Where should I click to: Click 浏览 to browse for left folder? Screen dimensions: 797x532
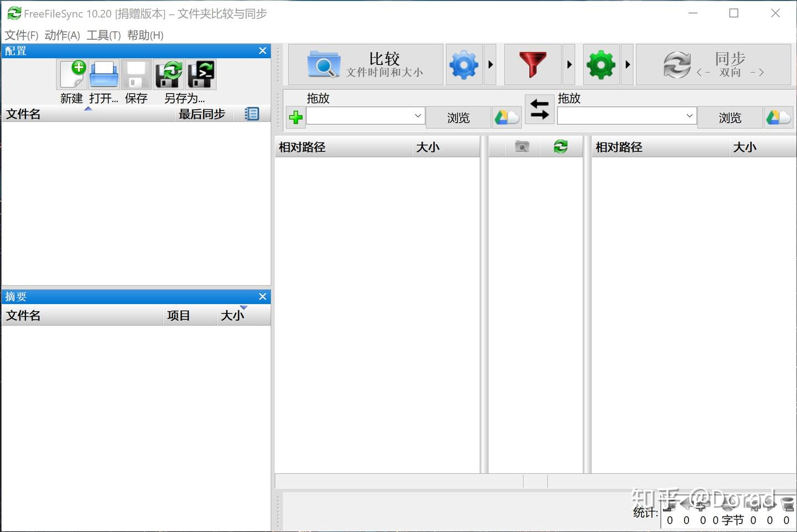(458, 117)
